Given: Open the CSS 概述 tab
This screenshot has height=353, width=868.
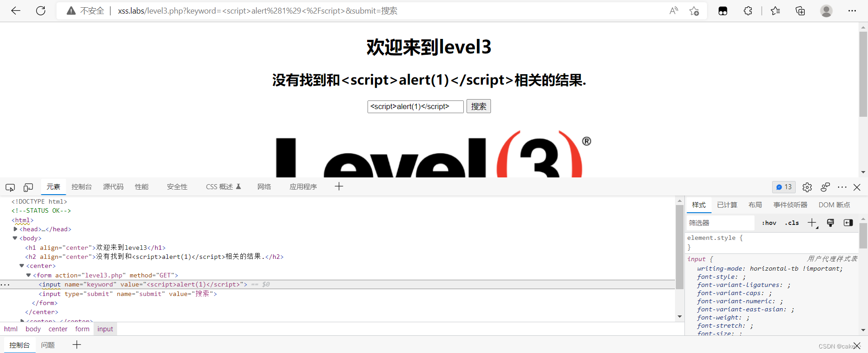Looking at the screenshot, I should [223, 187].
